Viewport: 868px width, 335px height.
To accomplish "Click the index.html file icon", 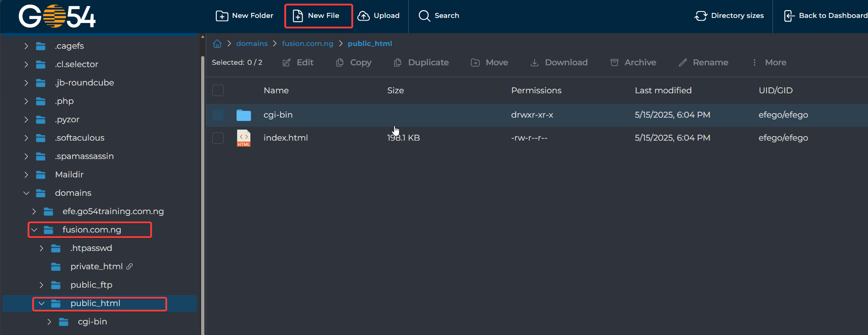I will [x=243, y=138].
